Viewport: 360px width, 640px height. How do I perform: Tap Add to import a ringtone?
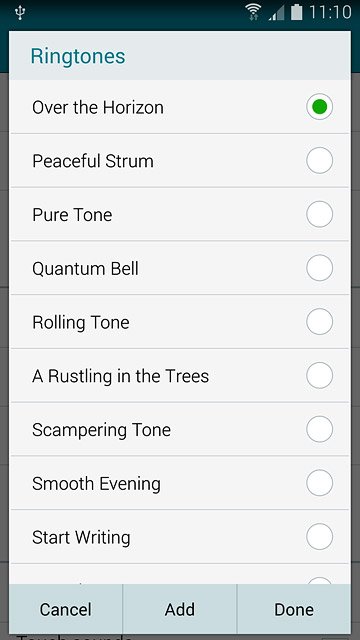(x=180, y=609)
